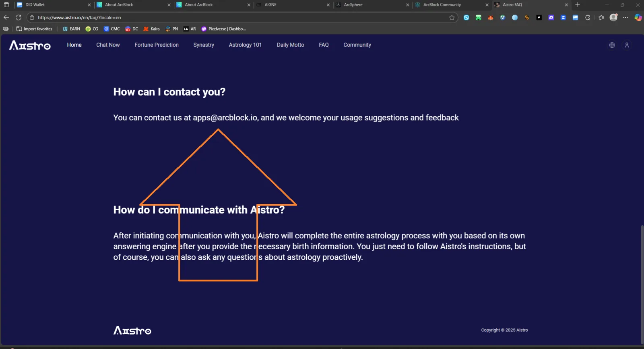
Task: Open the CG bookmark
Action: point(92,29)
